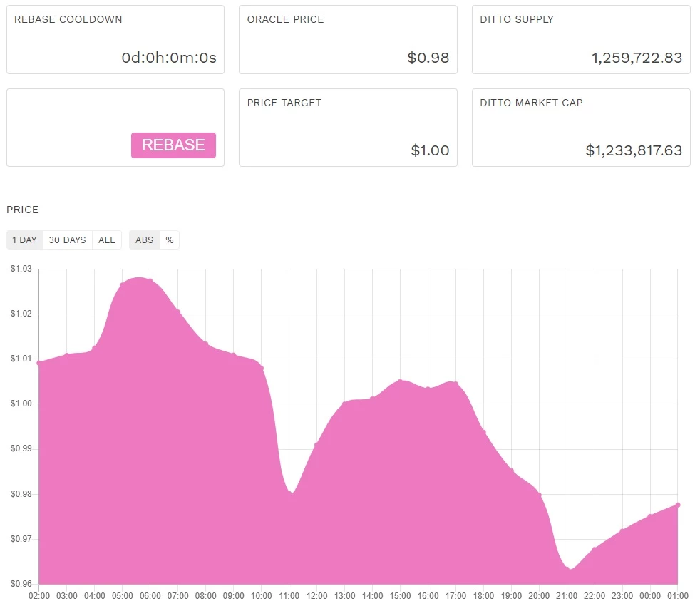The width and height of the screenshot is (700, 606).
Task: Show ALL time price history
Action: tap(107, 240)
